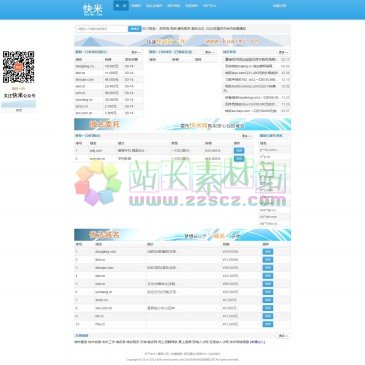Click the second item in top navigation bar
365x365 pixels.
coord(136,6)
